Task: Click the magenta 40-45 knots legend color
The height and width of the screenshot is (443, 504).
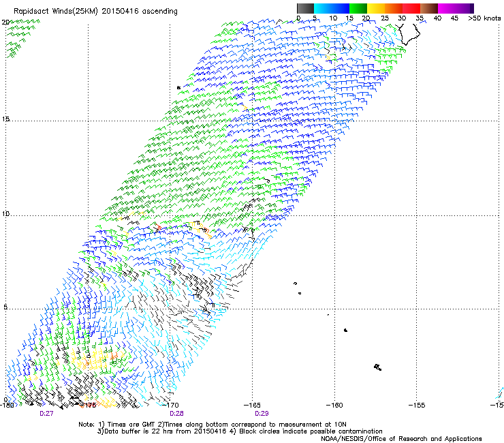Action: pyautogui.click(x=447, y=8)
